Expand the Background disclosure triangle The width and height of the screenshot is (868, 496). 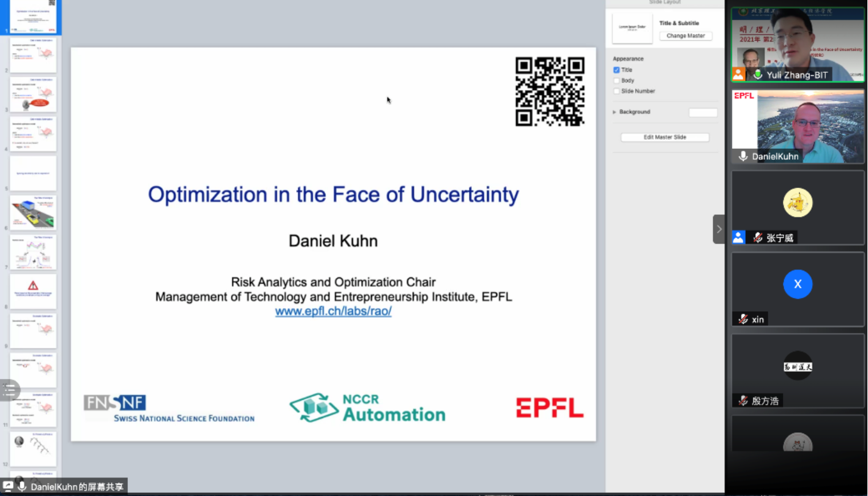click(615, 112)
